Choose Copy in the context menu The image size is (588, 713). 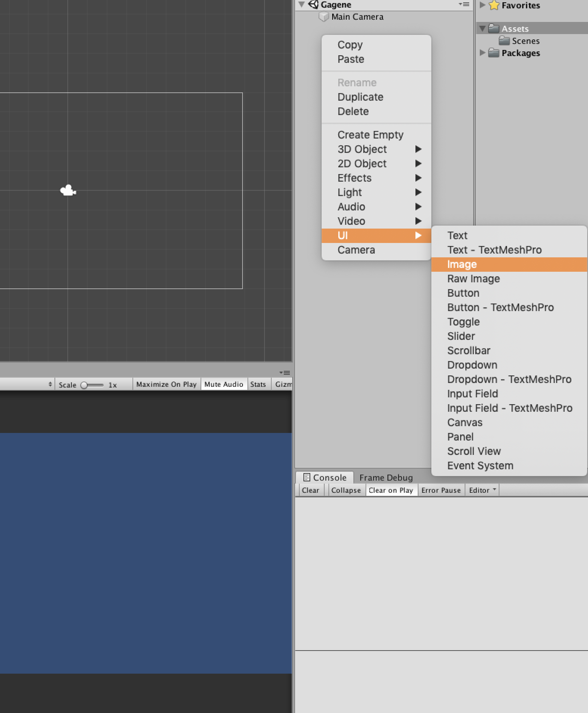coord(376,45)
